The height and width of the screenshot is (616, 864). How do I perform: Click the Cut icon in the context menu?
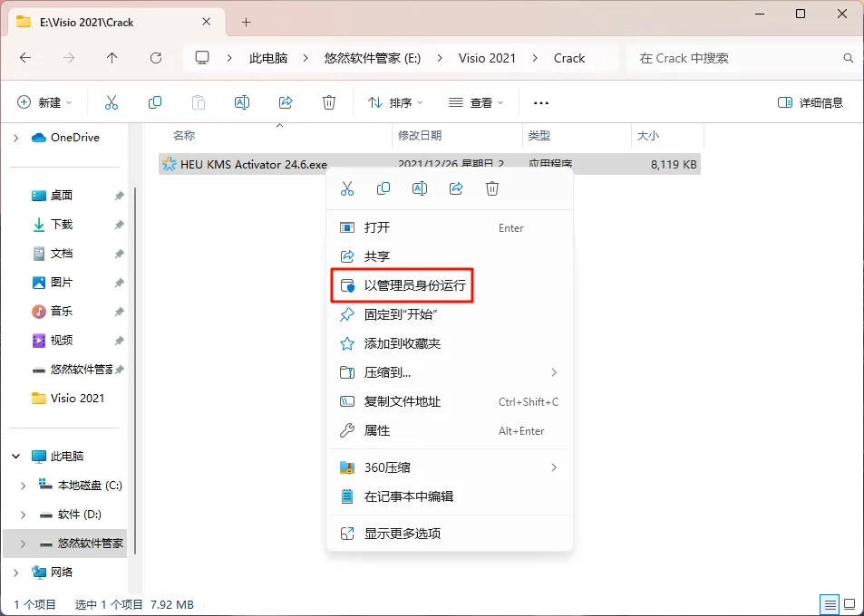pyautogui.click(x=347, y=188)
